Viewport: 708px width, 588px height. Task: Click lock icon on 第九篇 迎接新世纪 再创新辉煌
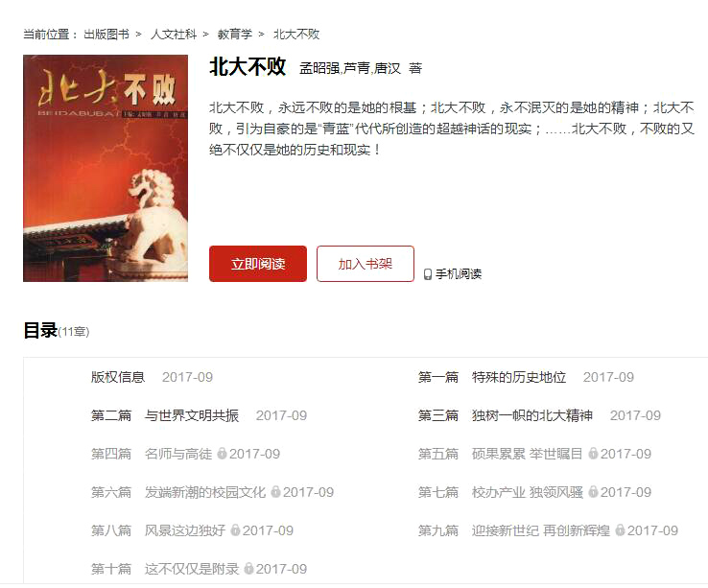[620, 529]
